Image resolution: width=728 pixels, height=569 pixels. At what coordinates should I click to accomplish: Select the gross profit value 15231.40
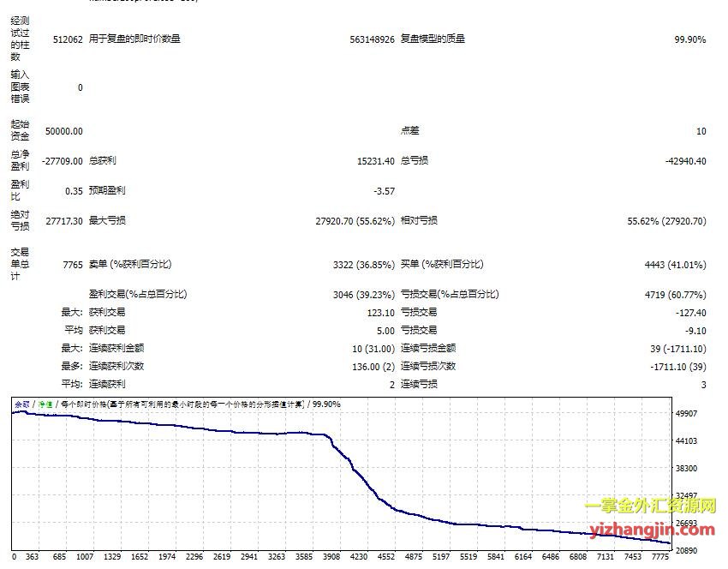coord(376,161)
